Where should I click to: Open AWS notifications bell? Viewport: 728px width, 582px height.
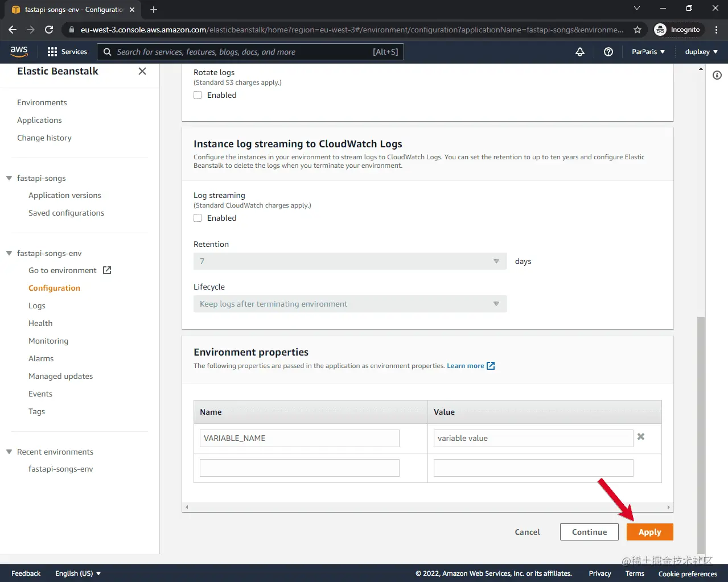(x=579, y=51)
